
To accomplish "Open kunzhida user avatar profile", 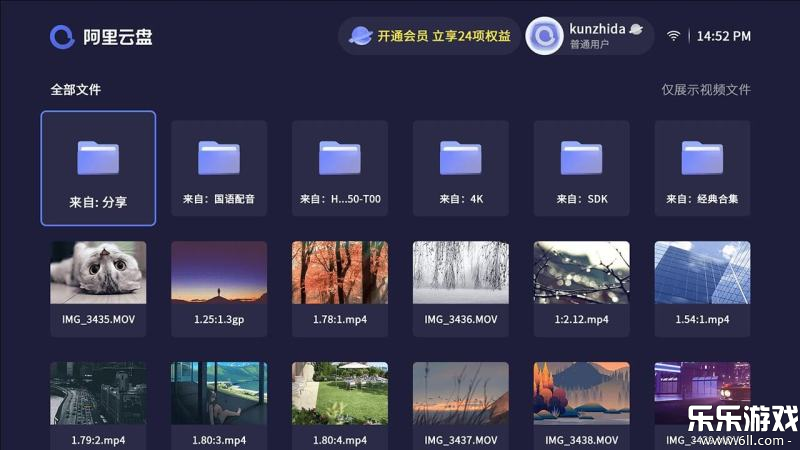I will (x=545, y=37).
